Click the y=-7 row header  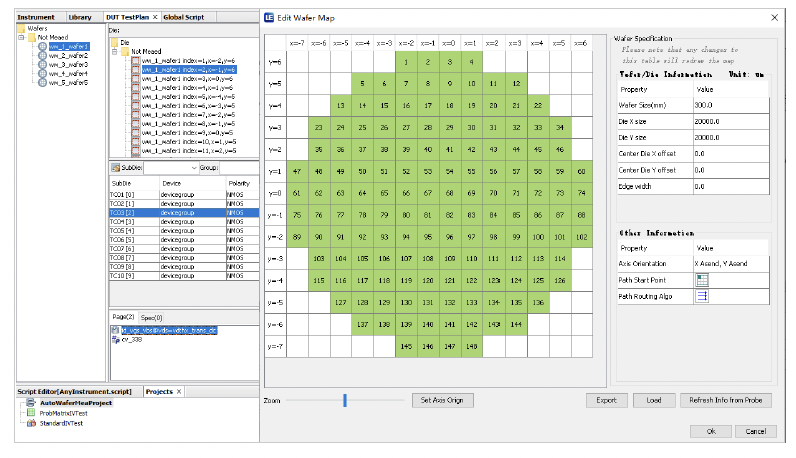tap(275, 346)
